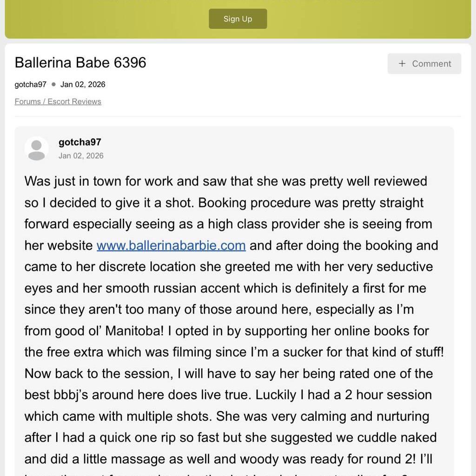Open the www.ballerinabarbie.com hyperlink
The height and width of the screenshot is (476, 476).
171,245
